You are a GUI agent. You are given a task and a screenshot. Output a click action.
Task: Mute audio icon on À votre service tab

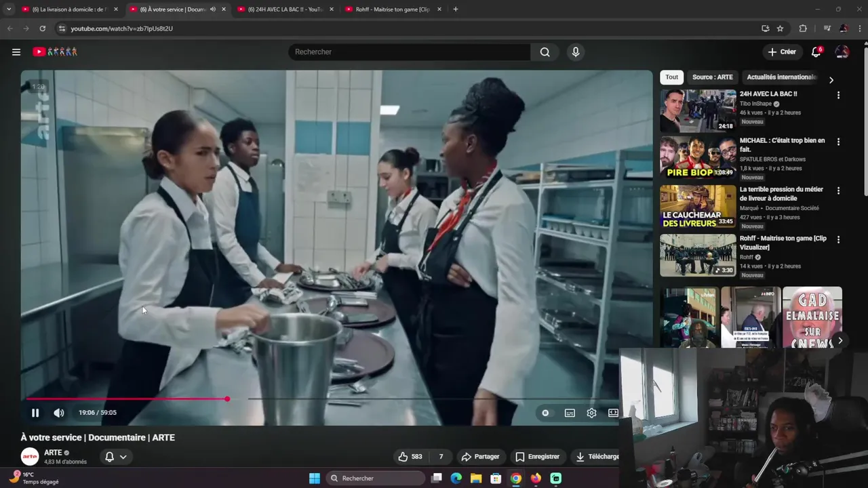213,9
